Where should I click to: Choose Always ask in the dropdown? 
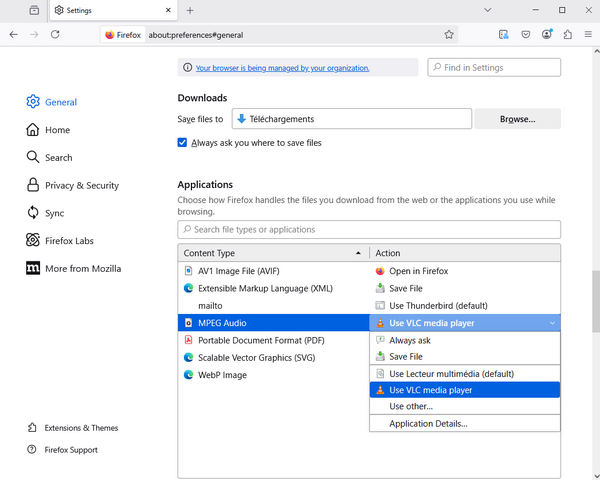[x=465, y=340]
